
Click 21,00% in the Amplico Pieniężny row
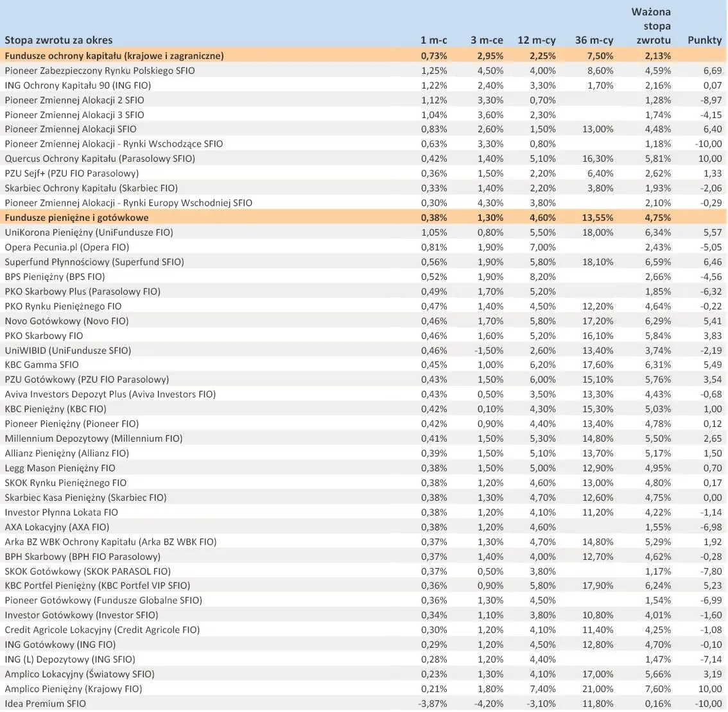pos(598,690)
